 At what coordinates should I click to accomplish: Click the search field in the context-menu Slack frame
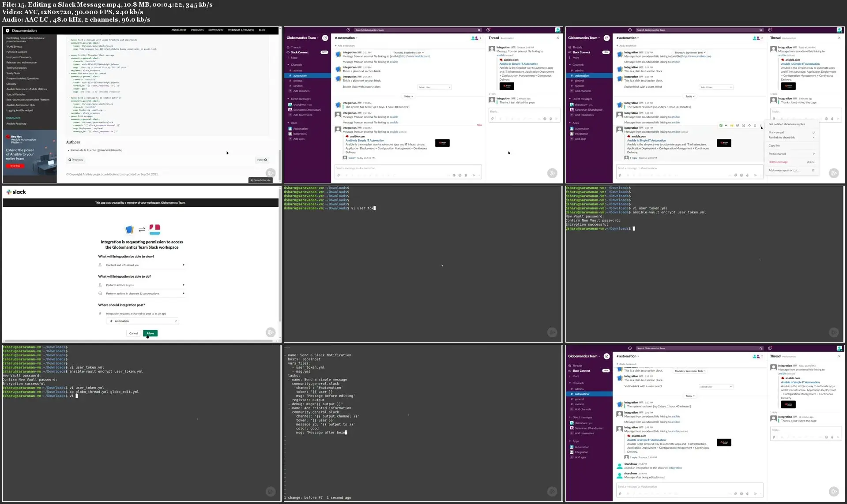click(x=699, y=30)
